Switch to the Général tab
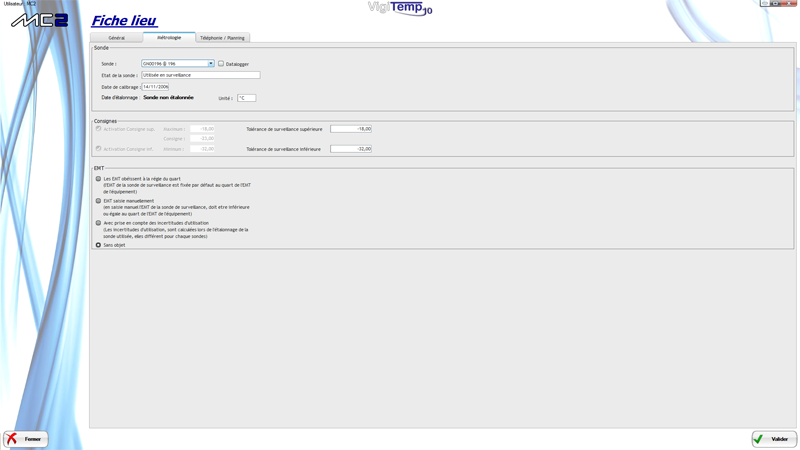800x450 pixels. [117, 38]
